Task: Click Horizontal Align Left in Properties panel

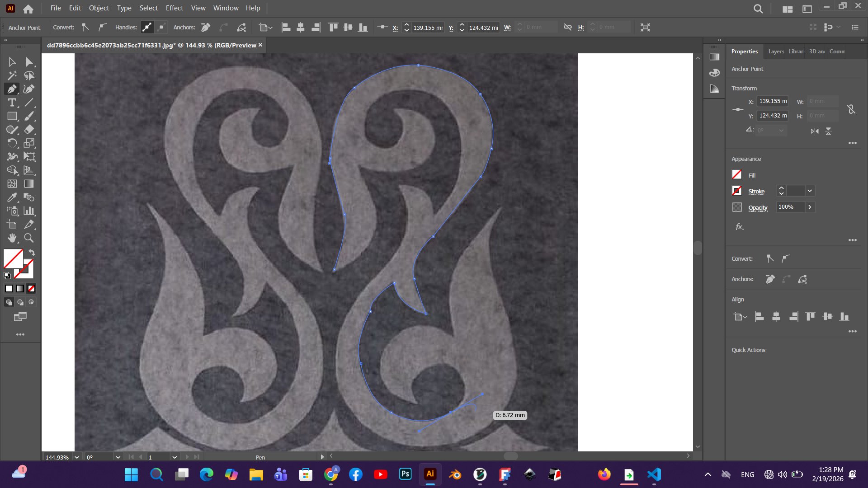Action: [759, 317]
